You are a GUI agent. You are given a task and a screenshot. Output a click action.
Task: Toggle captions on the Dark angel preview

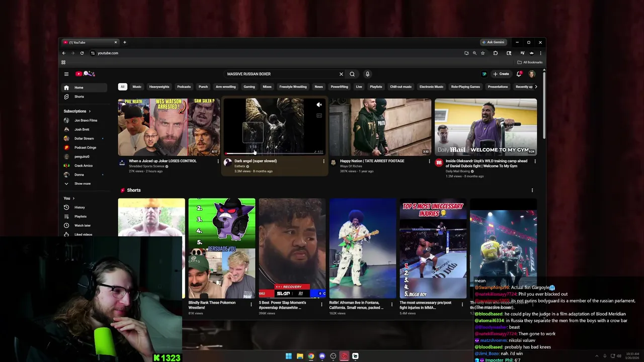[x=319, y=116]
